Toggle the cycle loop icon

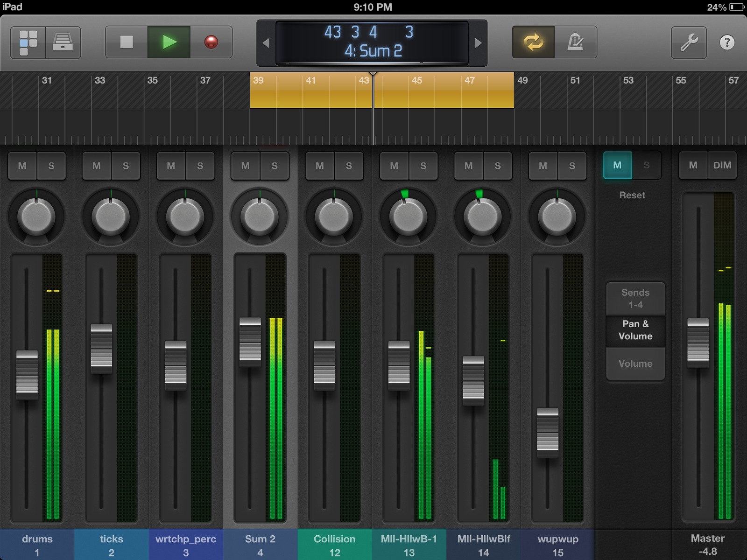coord(533,42)
